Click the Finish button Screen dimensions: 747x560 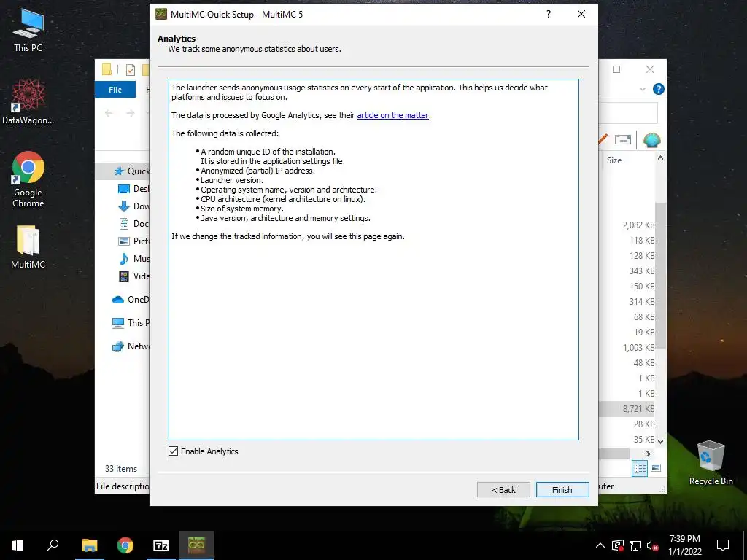point(562,489)
